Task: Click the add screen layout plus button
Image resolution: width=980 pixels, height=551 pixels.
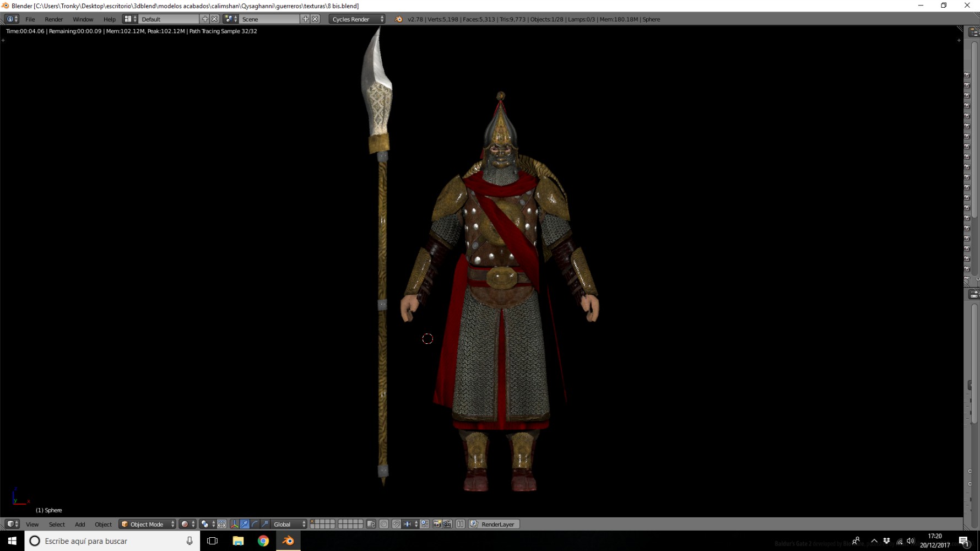Action: point(205,19)
